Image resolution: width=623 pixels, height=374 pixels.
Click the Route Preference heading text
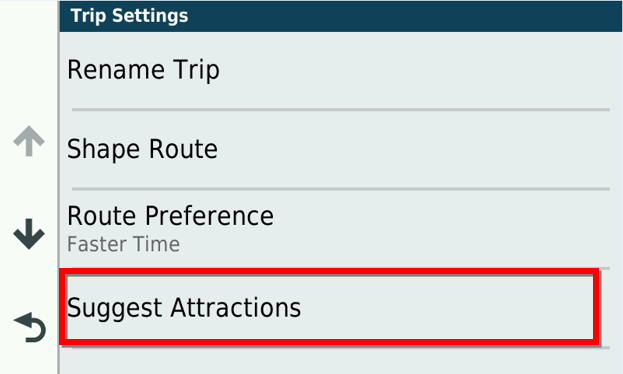[170, 216]
